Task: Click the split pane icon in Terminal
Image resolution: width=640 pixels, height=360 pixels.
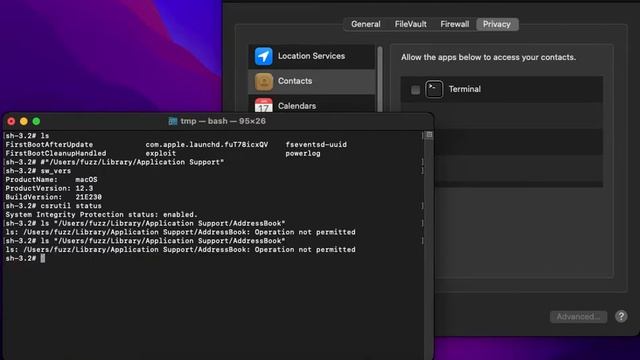Action: coord(429,135)
